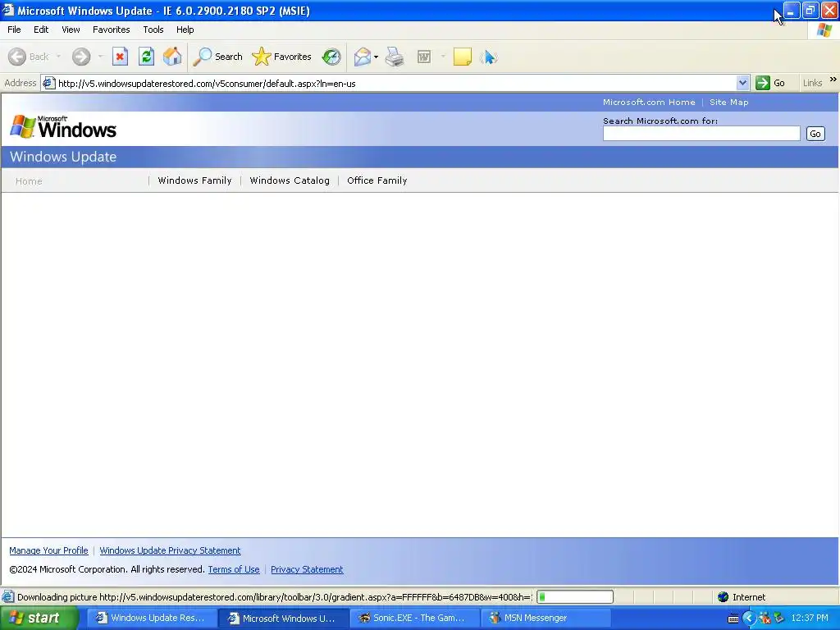Image resolution: width=840 pixels, height=630 pixels.
Task: Open Windows Update Privacy Statement link
Action: coord(170,550)
